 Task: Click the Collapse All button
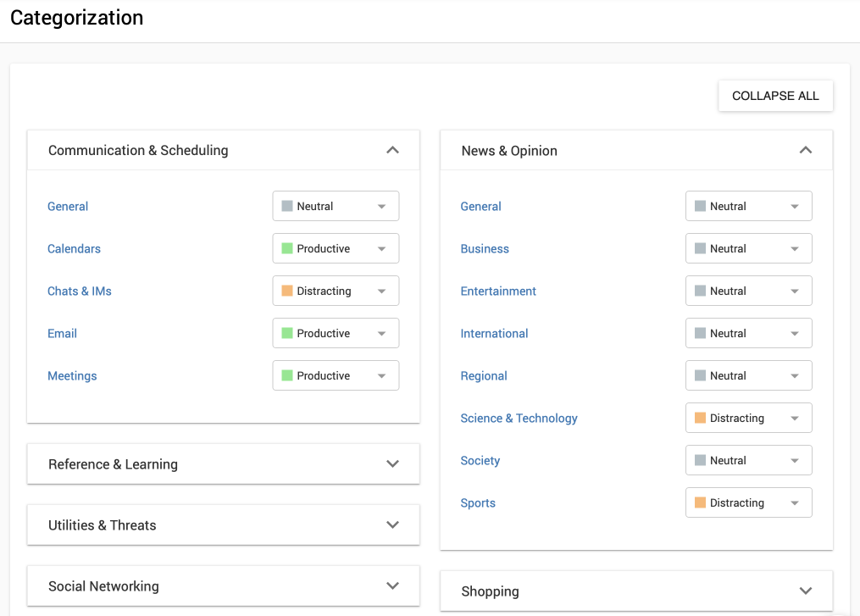pyautogui.click(x=775, y=96)
